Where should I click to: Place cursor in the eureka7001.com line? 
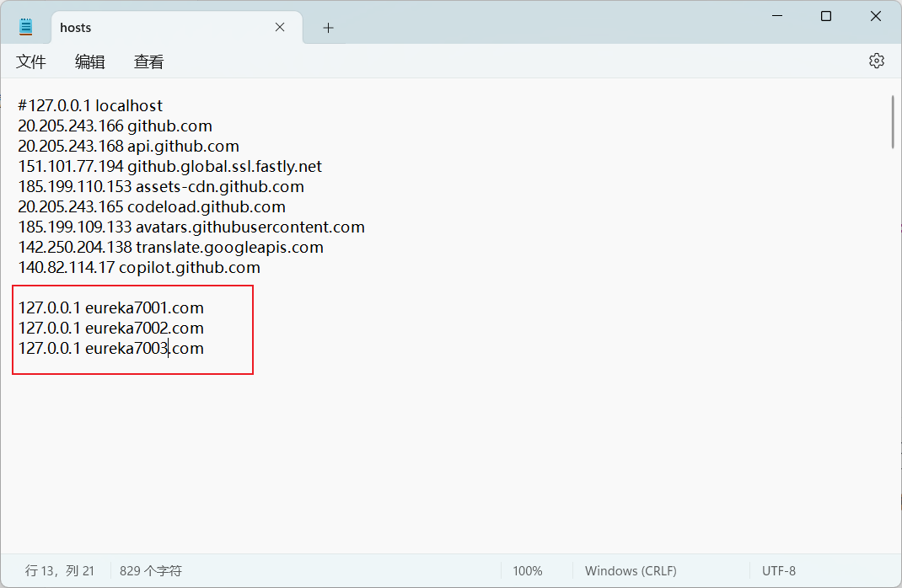click(x=144, y=308)
